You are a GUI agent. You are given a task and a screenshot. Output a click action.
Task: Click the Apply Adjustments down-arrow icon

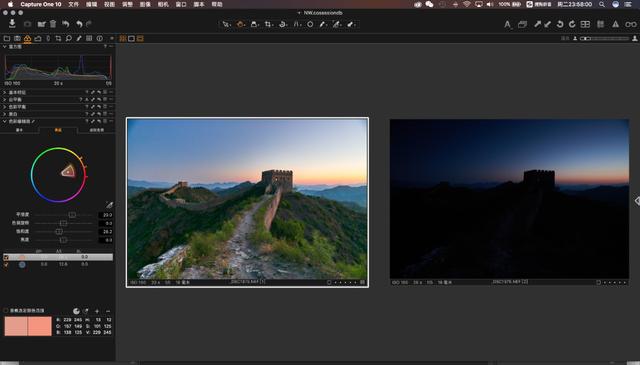[547, 24]
